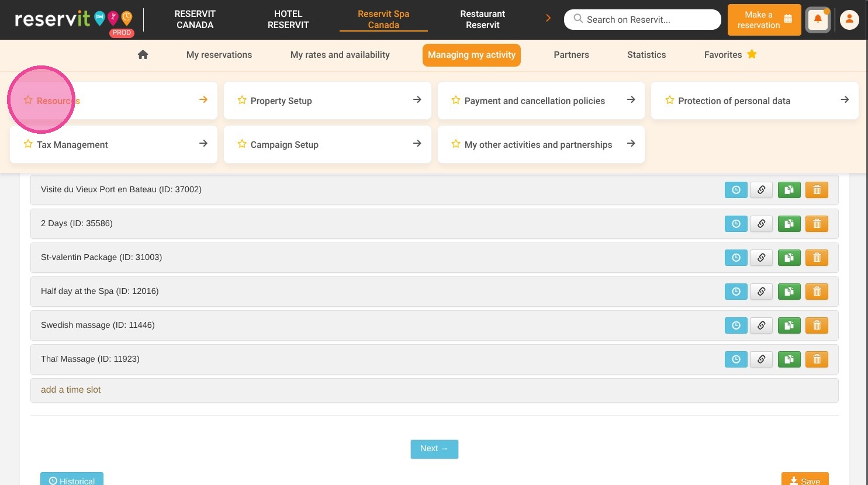Expand Property Setup arrow
The width and height of the screenshot is (868, 485).
[x=417, y=100]
